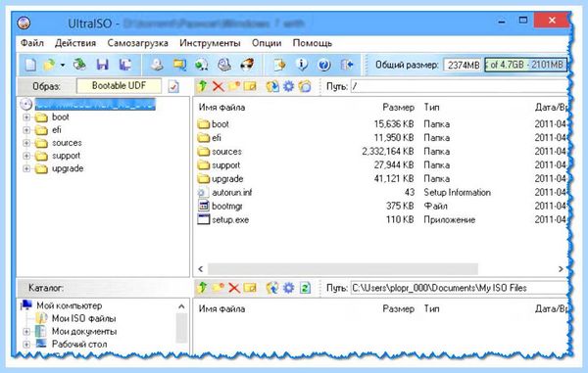
Task: Click the image properties checkmark icon
Action: [173, 86]
